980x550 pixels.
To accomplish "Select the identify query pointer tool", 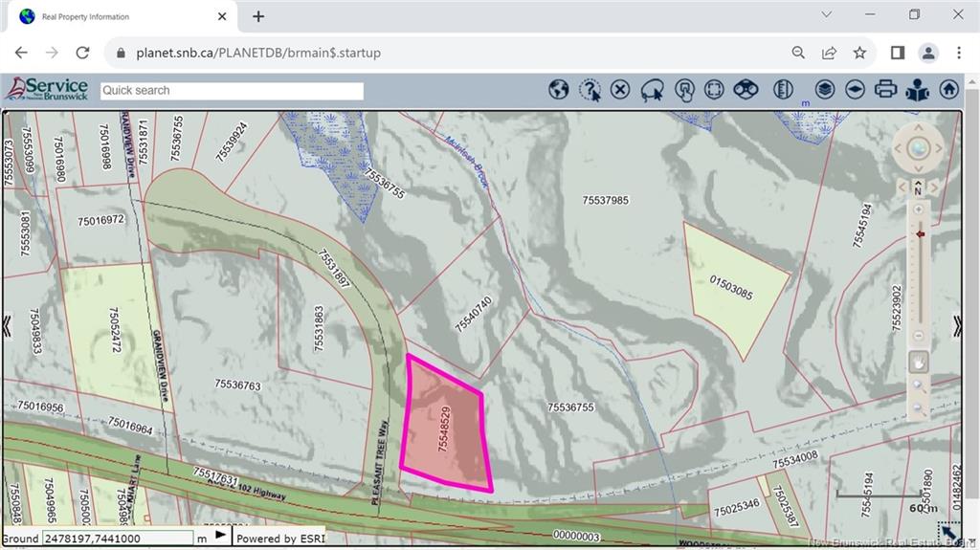I will [x=590, y=90].
